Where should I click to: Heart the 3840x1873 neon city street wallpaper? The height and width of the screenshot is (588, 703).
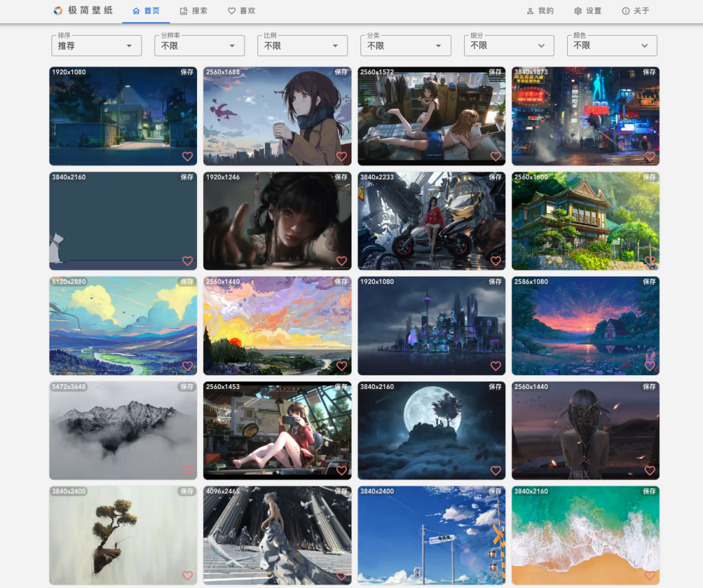(649, 156)
